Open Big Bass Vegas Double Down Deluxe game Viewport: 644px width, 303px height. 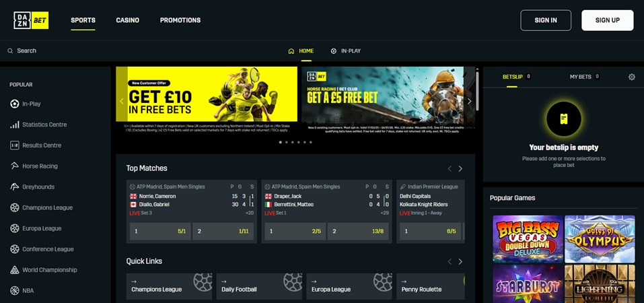click(x=528, y=239)
